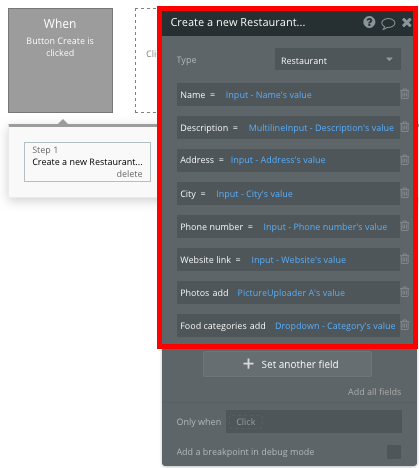The width and height of the screenshot is (419, 468).
Task: Edit Dropdown - Category's value expression
Action: tap(335, 326)
